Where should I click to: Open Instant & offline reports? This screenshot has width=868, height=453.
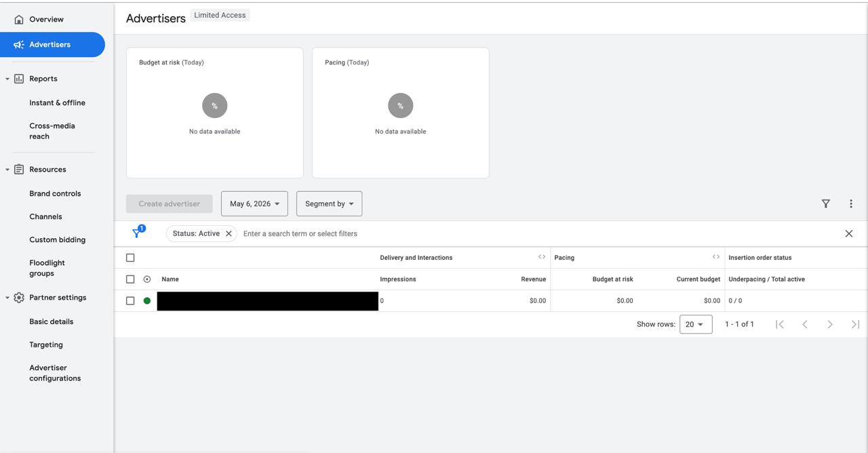57,103
